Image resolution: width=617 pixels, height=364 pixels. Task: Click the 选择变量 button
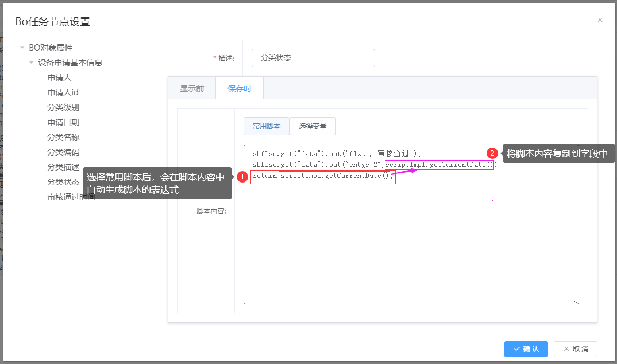click(313, 126)
